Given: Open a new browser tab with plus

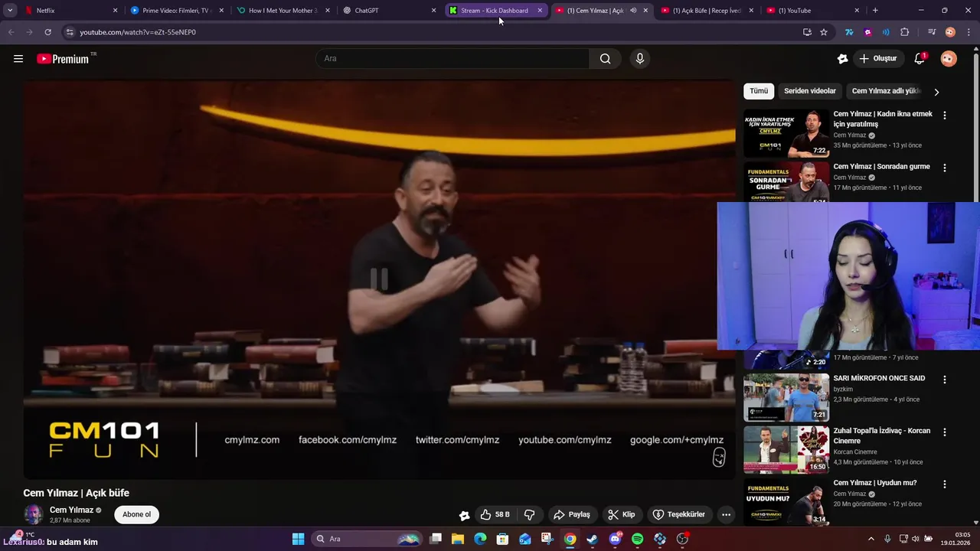Looking at the screenshot, I should point(875,11).
